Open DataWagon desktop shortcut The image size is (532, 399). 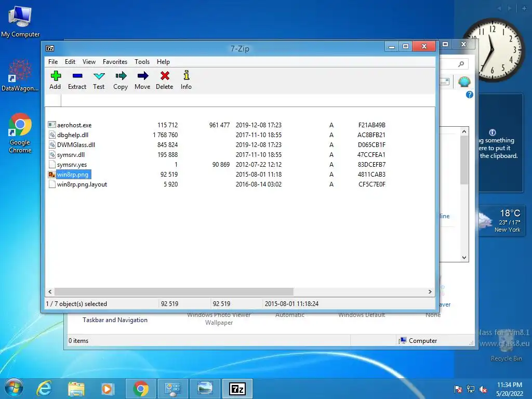(20, 75)
